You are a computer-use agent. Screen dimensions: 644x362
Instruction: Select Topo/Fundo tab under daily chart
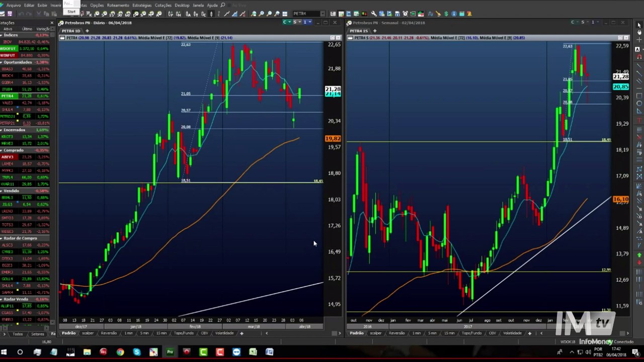coord(184,333)
